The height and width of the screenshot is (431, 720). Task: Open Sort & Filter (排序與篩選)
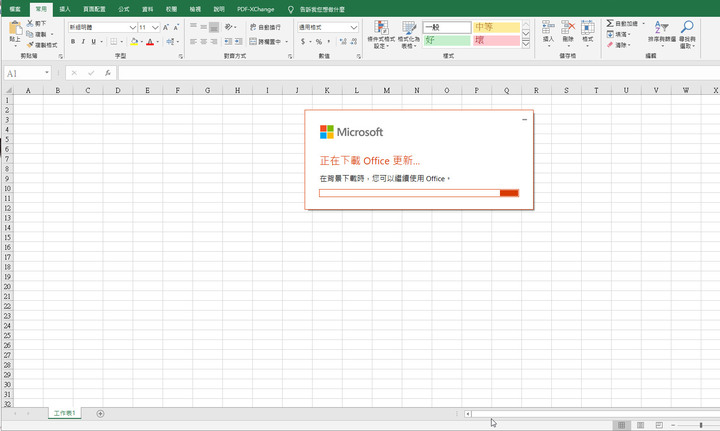tap(662, 34)
